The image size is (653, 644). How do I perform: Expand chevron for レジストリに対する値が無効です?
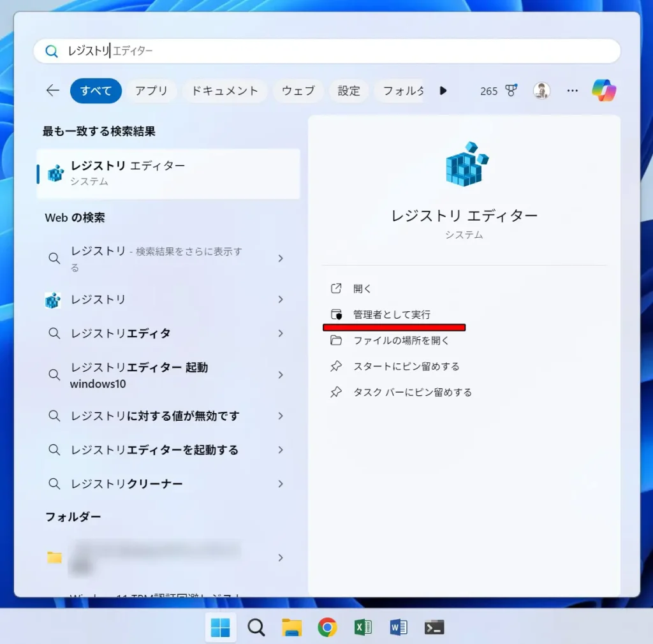(281, 416)
